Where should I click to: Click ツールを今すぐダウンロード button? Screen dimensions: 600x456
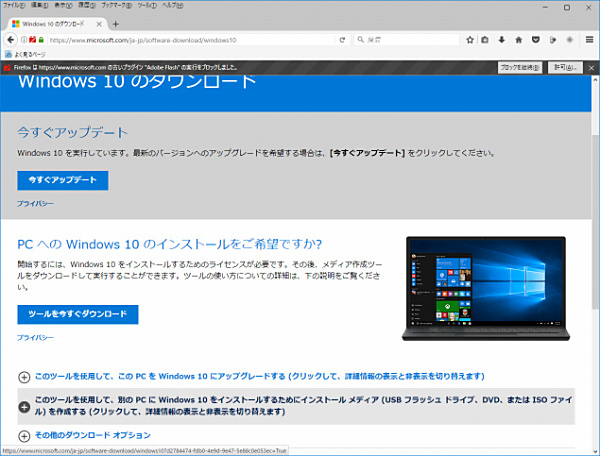click(x=78, y=314)
